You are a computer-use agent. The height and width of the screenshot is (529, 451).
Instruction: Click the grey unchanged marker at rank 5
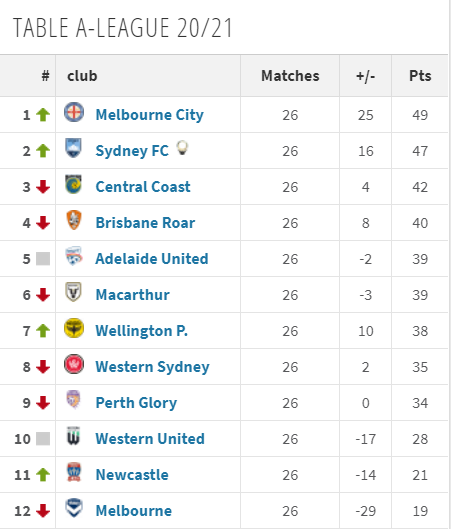(x=43, y=259)
